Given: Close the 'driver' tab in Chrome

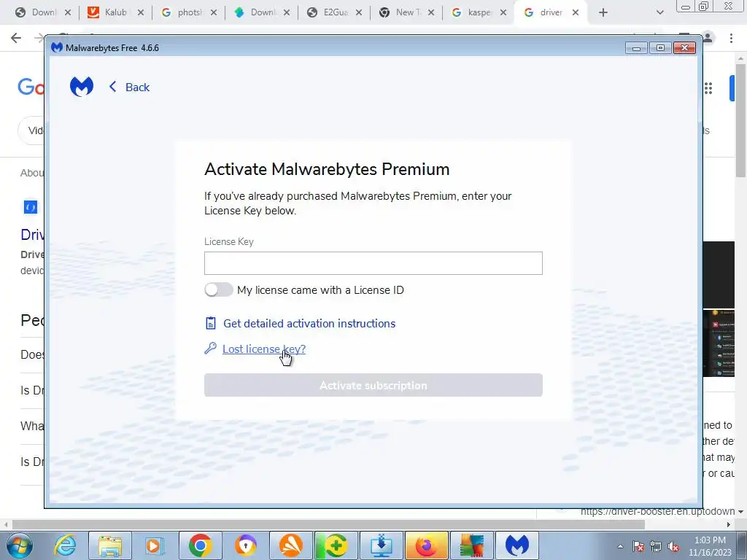Looking at the screenshot, I should pyautogui.click(x=576, y=12).
